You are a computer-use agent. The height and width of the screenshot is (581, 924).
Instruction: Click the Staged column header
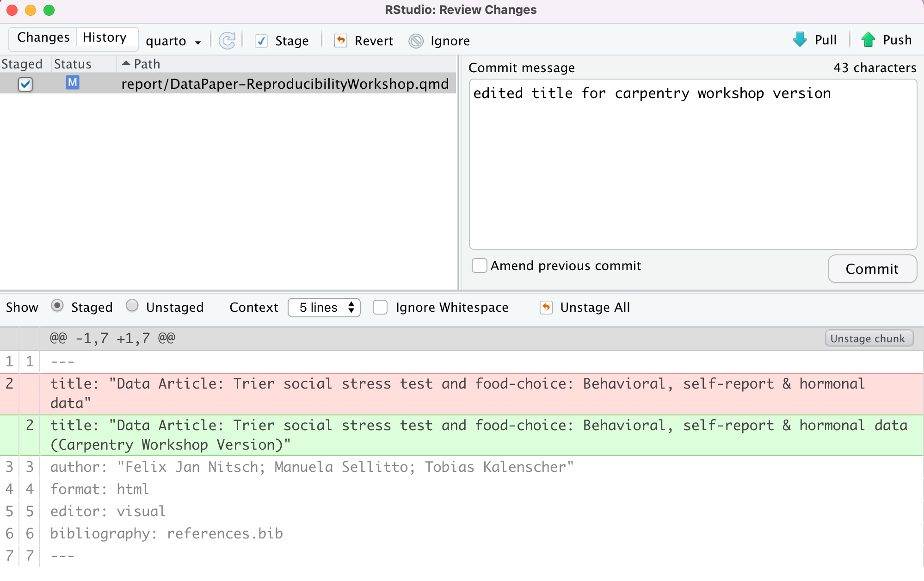[22, 64]
